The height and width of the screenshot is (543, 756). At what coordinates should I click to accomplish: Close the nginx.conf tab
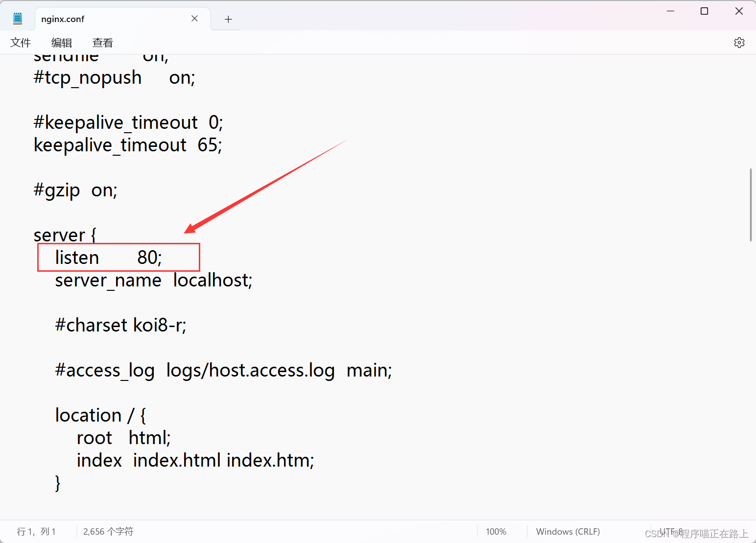click(194, 19)
